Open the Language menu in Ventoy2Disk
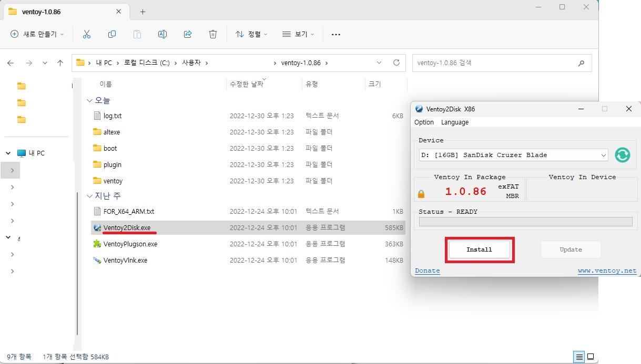The height and width of the screenshot is (364, 641). [454, 122]
